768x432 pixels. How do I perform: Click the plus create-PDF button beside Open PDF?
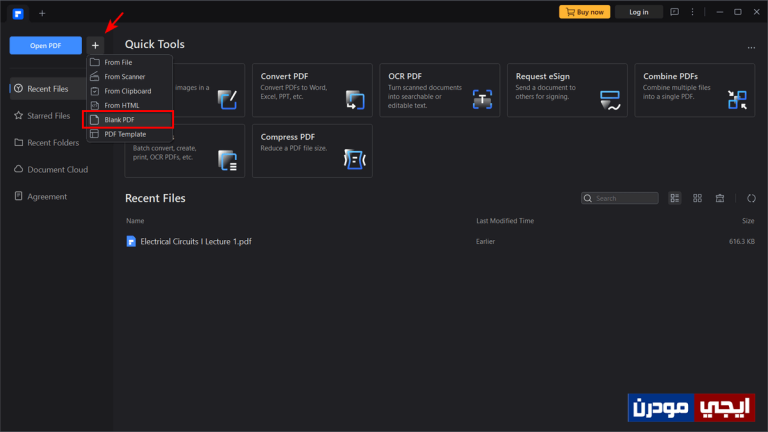[95, 46]
